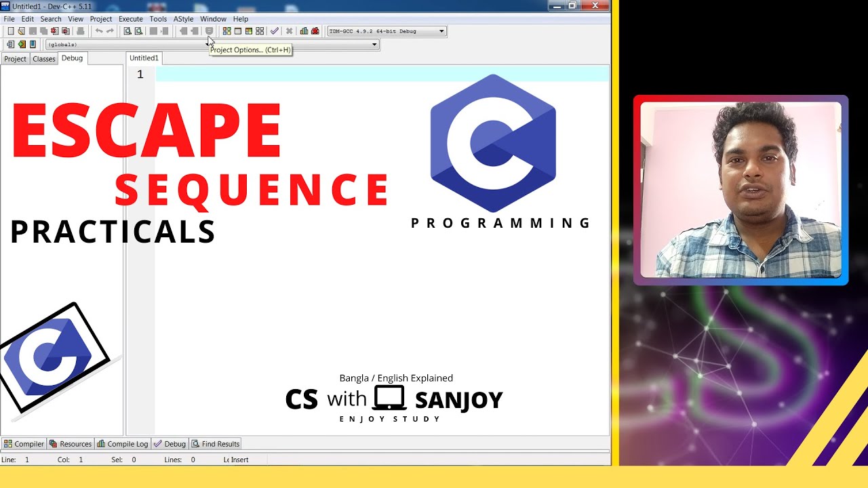Click the Close file toolbar icon
The image size is (868, 488).
[x=54, y=31]
